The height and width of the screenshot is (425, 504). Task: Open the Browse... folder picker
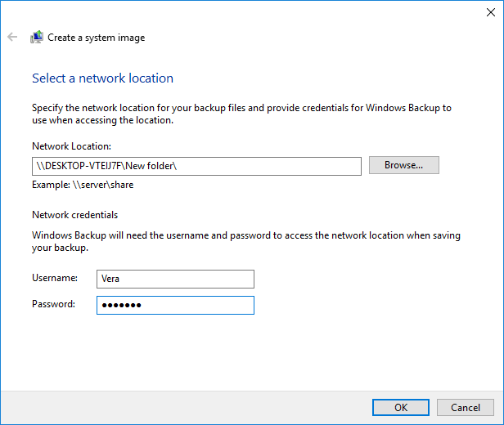[x=403, y=165]
